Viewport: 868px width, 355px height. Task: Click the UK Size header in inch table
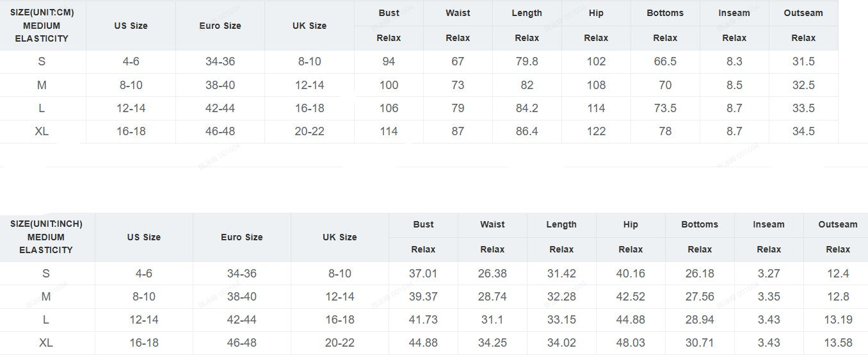point(340,237)
